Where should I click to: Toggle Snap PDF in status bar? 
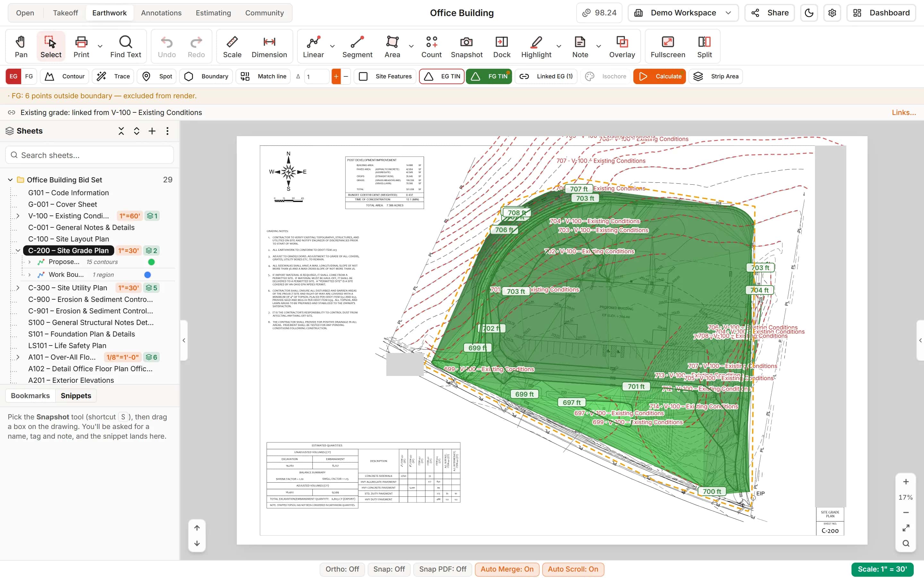[442, 569]
